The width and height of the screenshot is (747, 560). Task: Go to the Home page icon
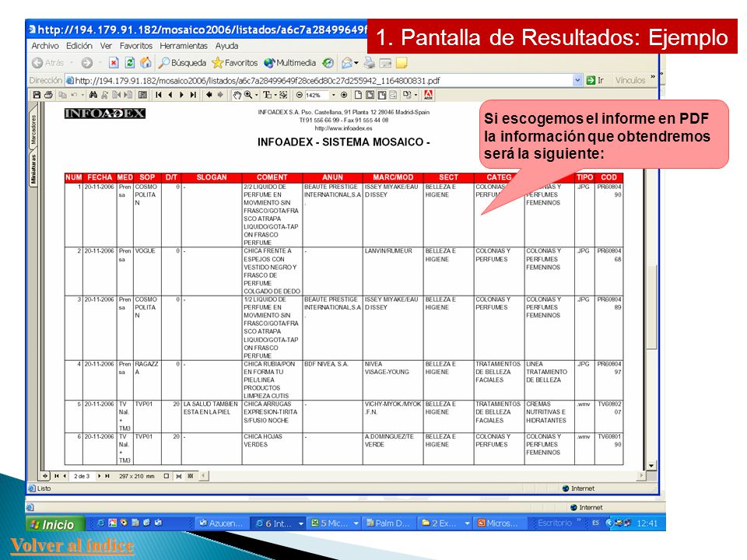pyautogui.click(x=146, y=63)
